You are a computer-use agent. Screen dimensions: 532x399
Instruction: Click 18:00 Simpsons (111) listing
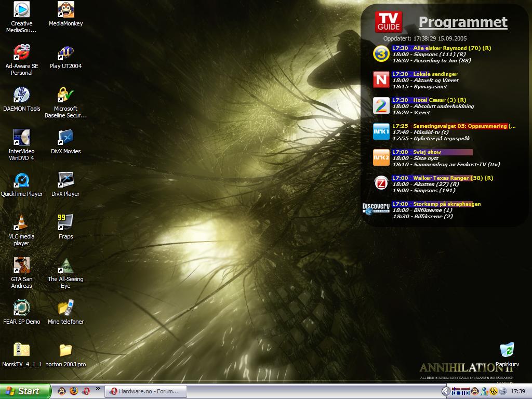(x=429, y=54)
